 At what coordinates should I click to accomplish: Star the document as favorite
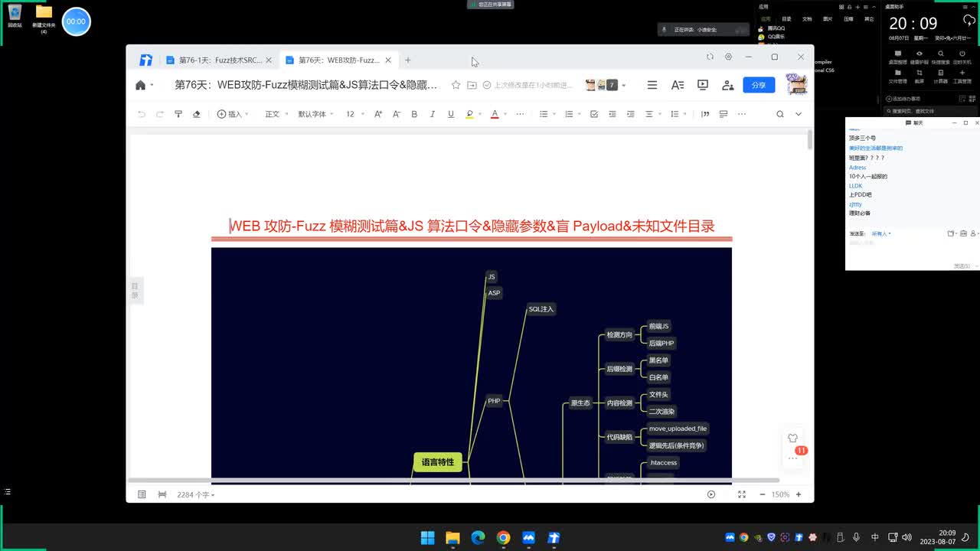tap(456, 85)
